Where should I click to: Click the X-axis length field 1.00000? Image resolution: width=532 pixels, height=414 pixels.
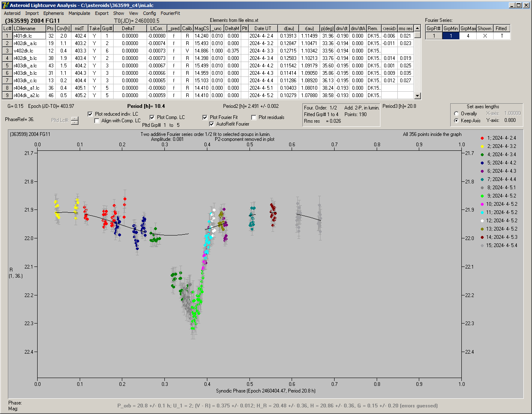[512, 113]
